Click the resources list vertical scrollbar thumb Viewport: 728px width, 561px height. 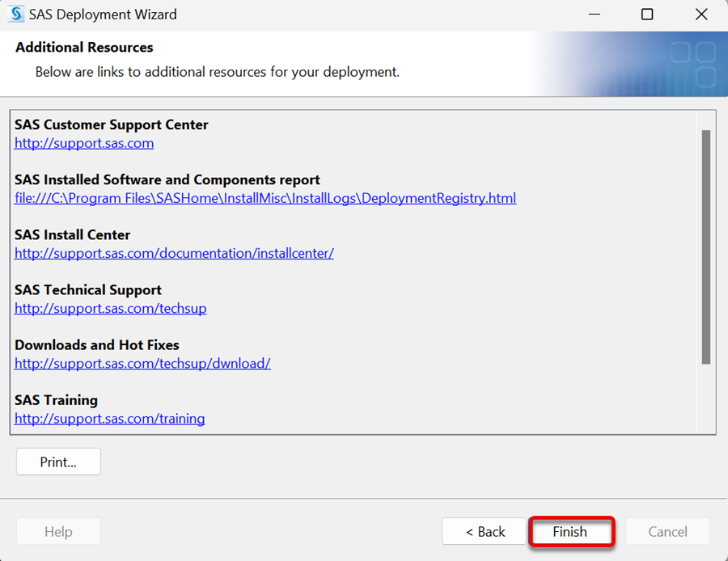(x=705, y=247)
